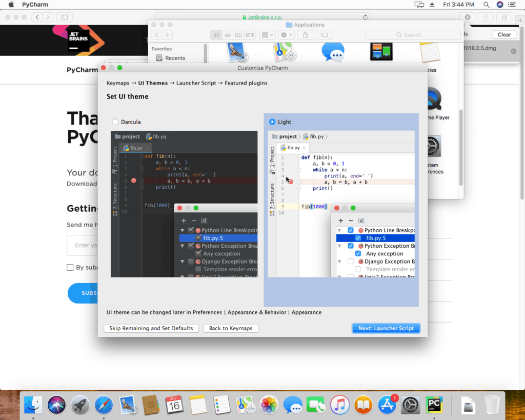Open the PyCharm menu in menu bar
The width and height of the screenshot is (525, 420).
point(35,5)
